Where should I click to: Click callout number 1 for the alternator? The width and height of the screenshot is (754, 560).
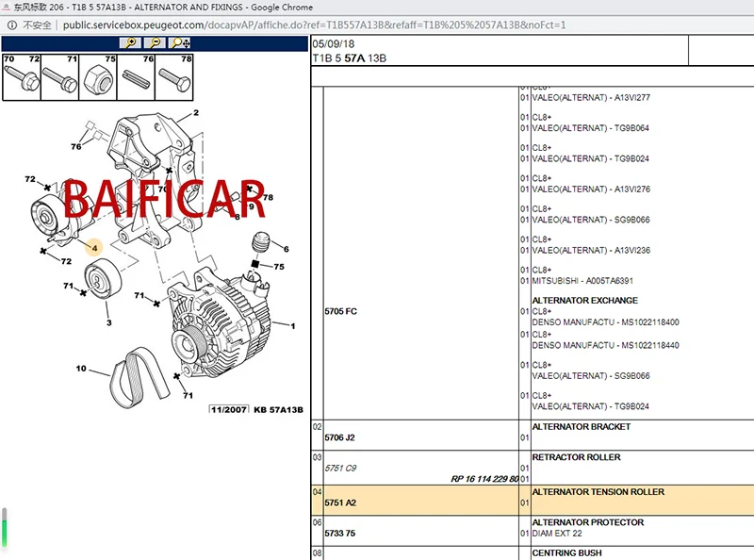pos(293,325)
